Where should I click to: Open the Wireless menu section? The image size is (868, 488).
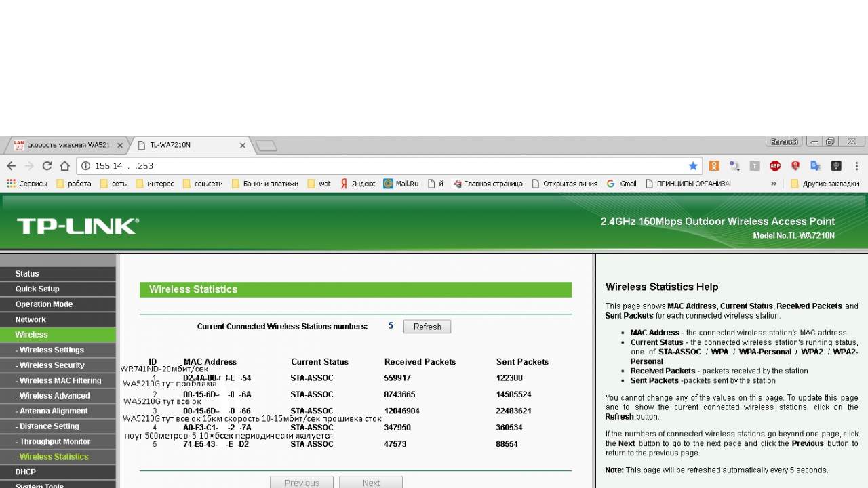coord(58,334)
